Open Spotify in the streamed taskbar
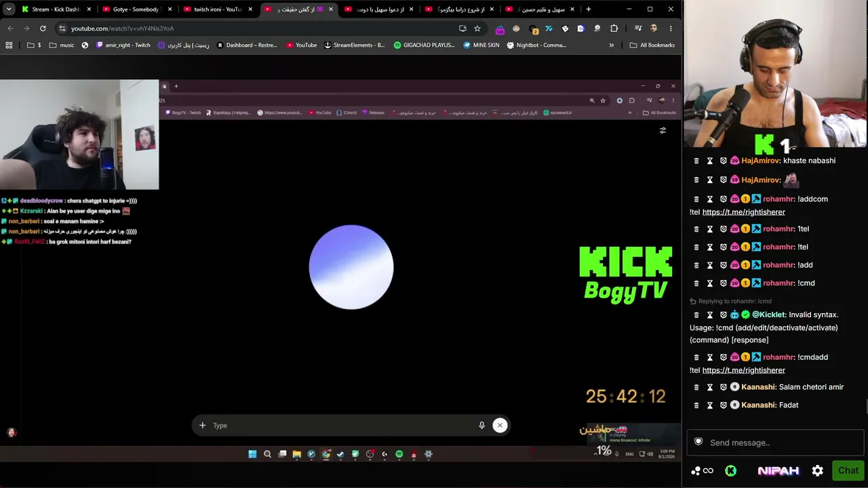 399,454
